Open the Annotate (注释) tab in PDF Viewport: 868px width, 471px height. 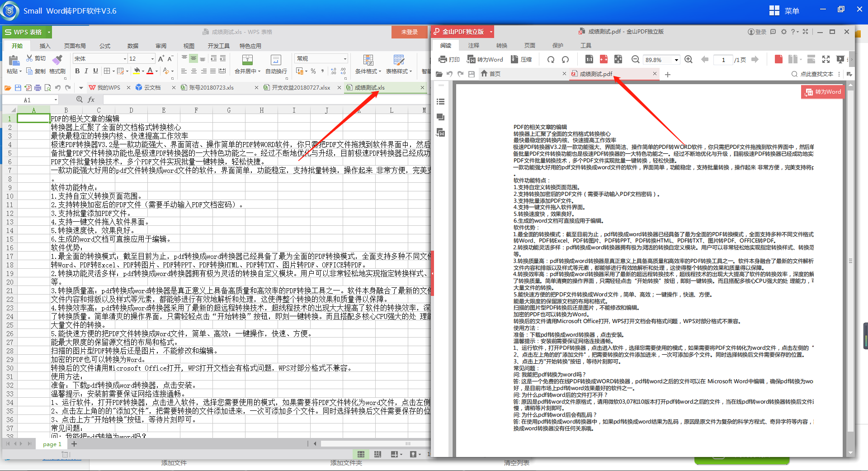click(x=474, y=46)
